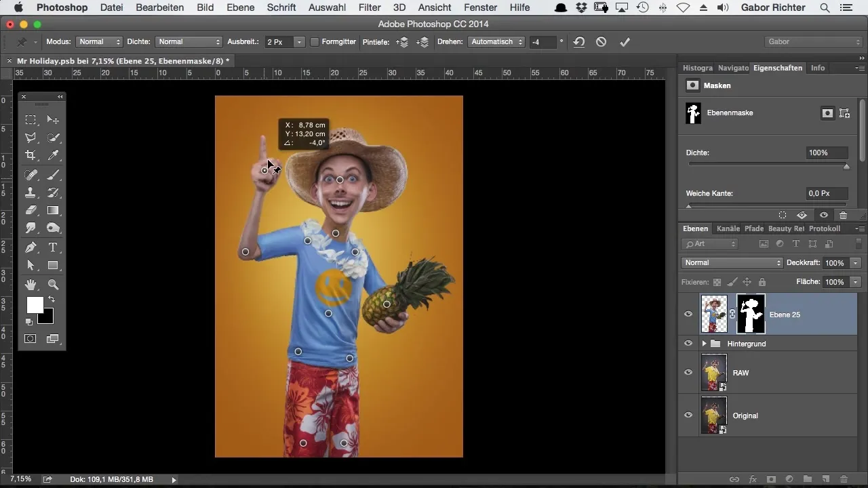The height and width of the screenshot is (488, 868).
Task: Open the Fläche fill dropdown arrow
Action: [856, 282]
